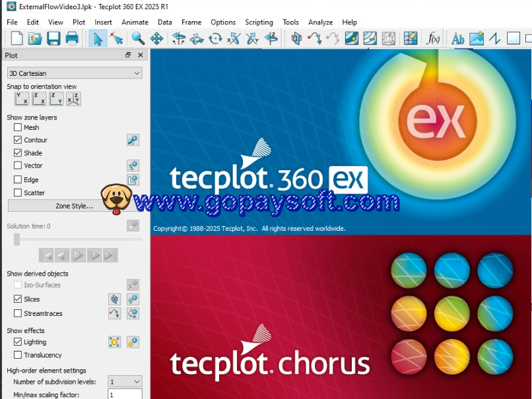Screen dimensions: 532x399
Task: Open the File menu
Action: [x=12, y=22]
